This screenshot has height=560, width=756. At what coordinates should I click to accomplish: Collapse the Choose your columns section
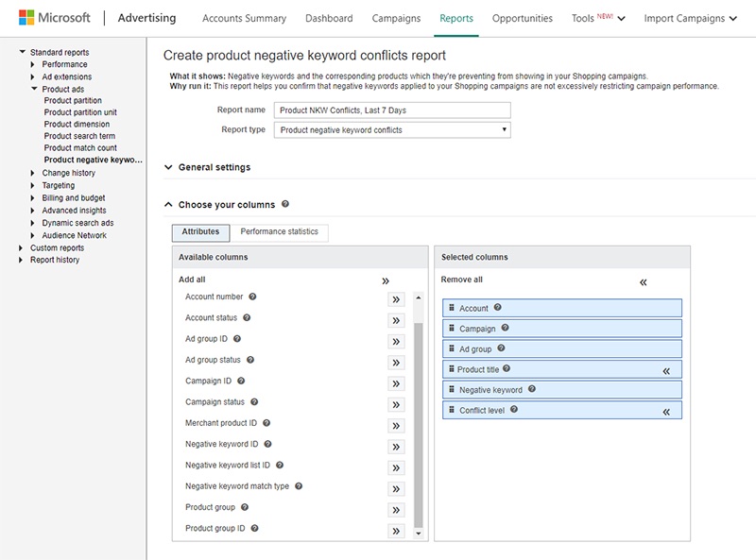[168, 204]
